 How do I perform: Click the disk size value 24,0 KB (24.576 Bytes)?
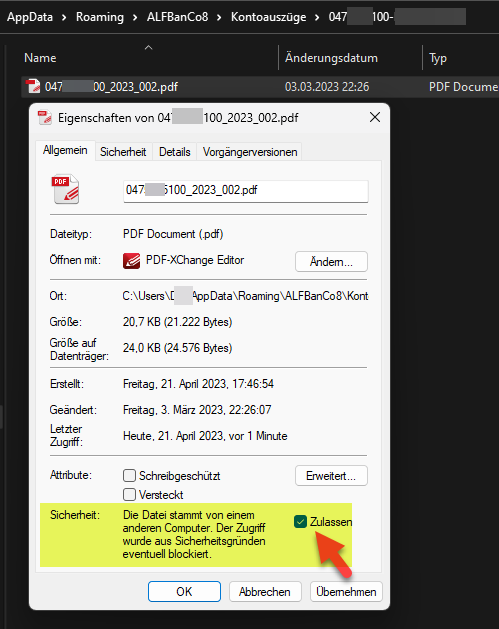(x=177, y=347)
